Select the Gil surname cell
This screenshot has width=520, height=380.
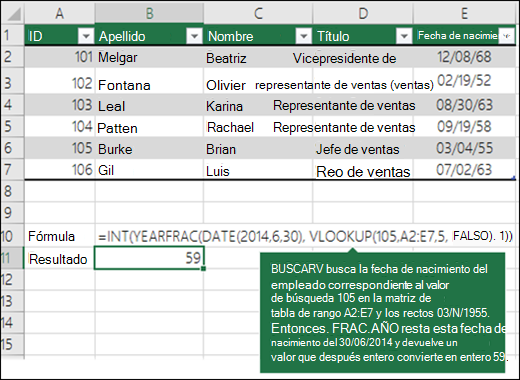149,169
